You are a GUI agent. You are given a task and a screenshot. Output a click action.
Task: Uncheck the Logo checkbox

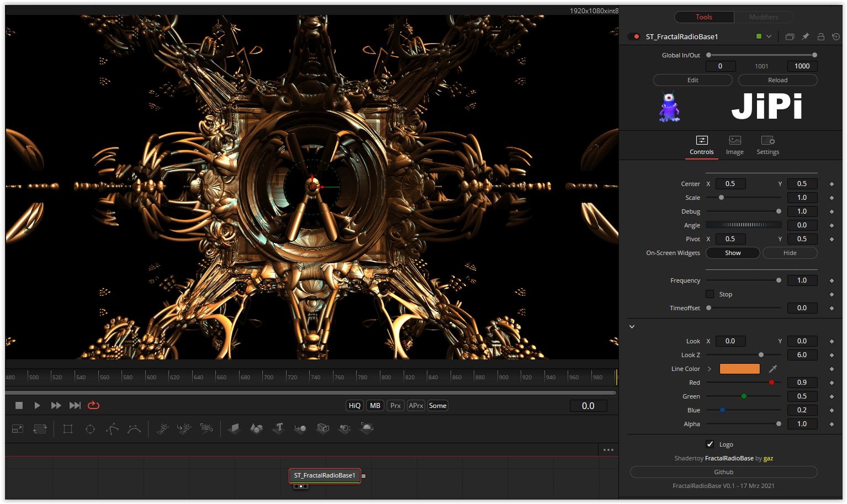pos(710,444)
